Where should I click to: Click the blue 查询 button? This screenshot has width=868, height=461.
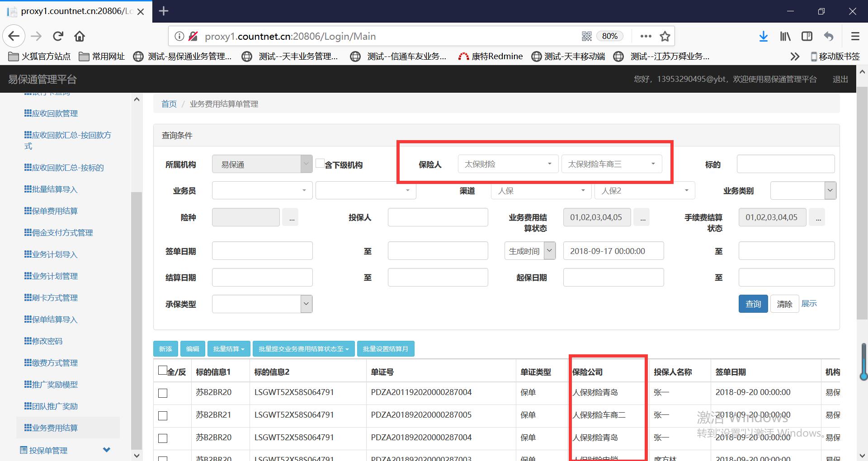[753, 304]
